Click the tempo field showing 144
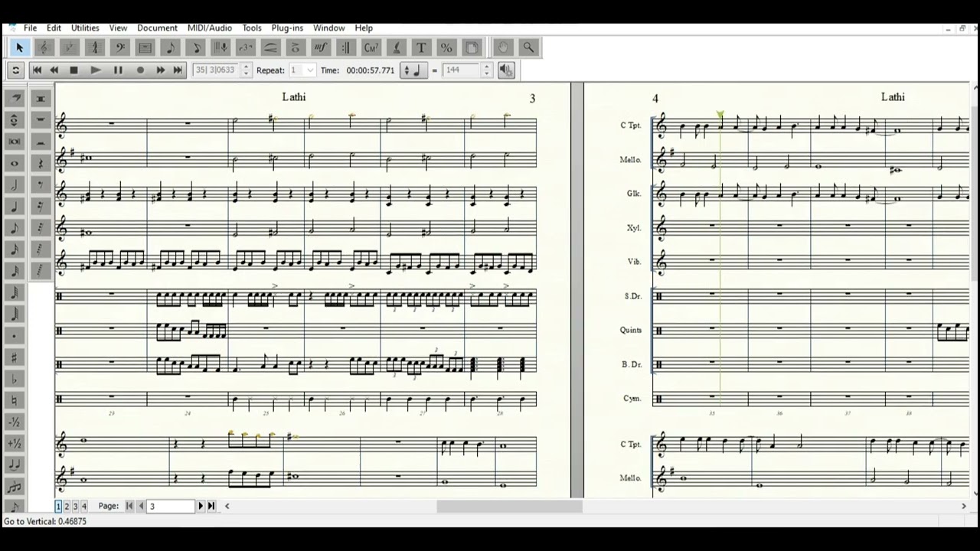The width and height of the screenshot is (980, 551). pyautogui.click(x=461, y=70)
